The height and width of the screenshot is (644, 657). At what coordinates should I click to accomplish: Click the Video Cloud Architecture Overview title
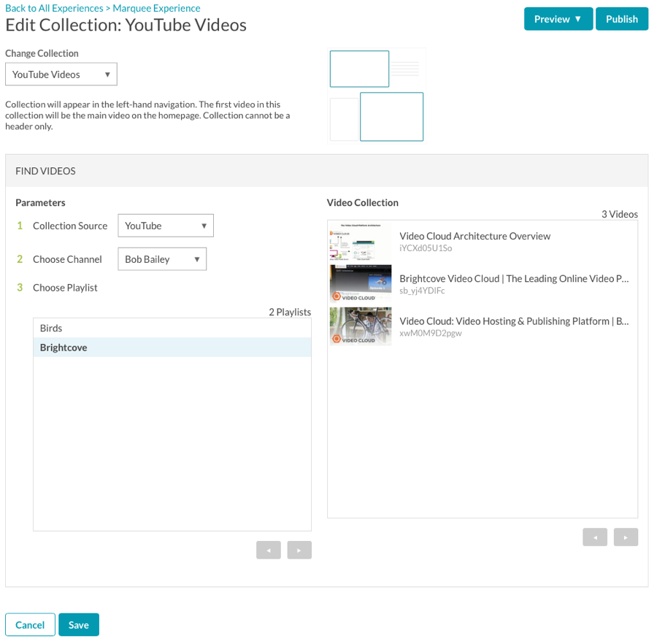pyautogui.click(x=474, y=236)
